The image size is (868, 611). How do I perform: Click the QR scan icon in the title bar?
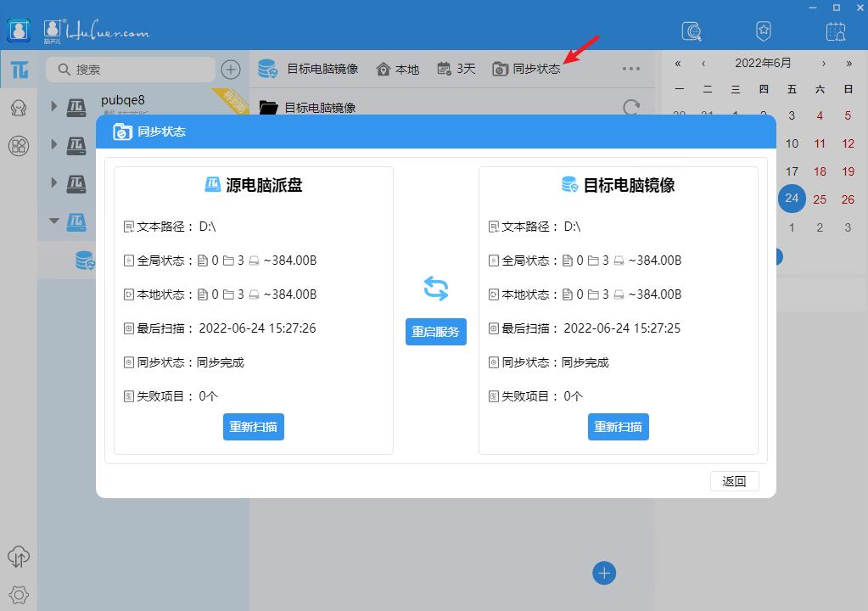[x=691, y=31]
